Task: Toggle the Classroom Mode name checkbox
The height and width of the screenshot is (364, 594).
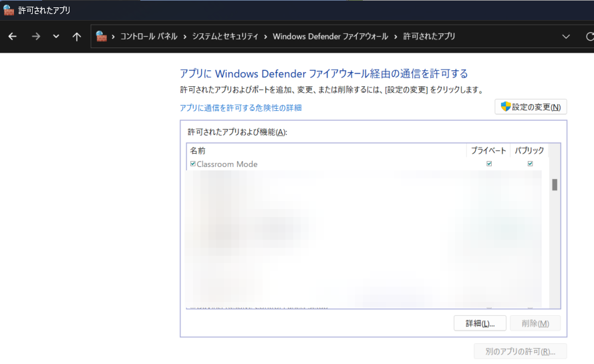Action: (193, 164)
